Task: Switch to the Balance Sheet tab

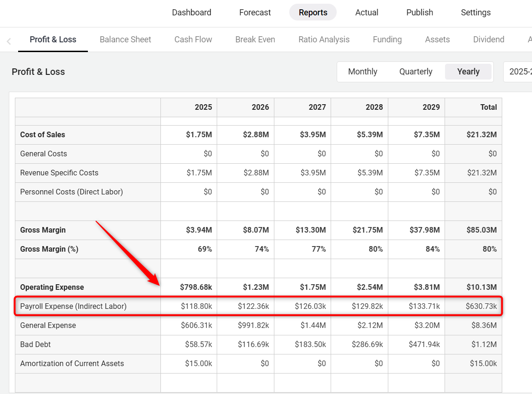Action: click(x=125, y=40)
